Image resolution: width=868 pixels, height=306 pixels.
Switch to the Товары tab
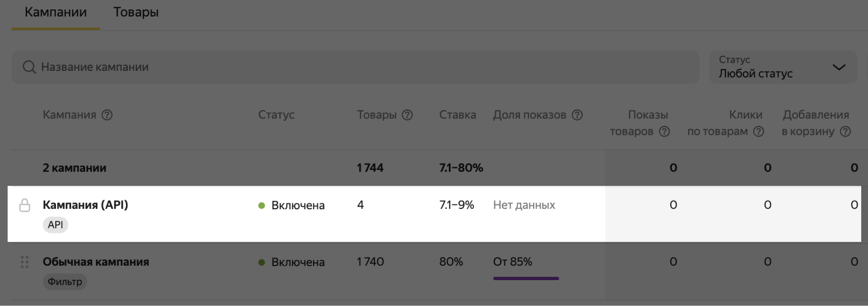click(x=136, y=12)
